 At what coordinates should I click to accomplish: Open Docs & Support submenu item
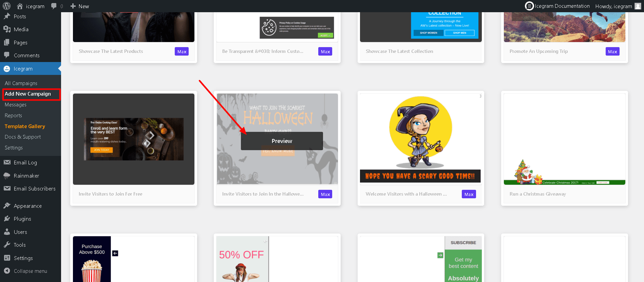(x=23, y=137)
